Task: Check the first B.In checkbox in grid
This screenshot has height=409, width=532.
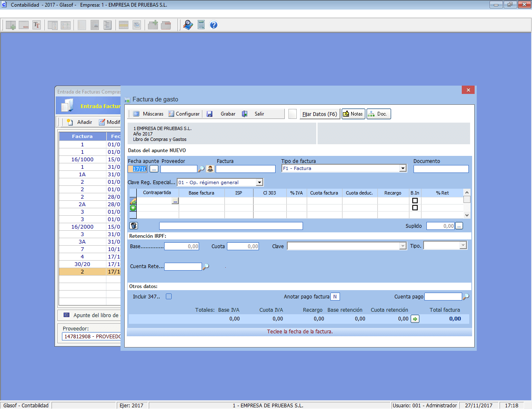Action: point(415,201)
